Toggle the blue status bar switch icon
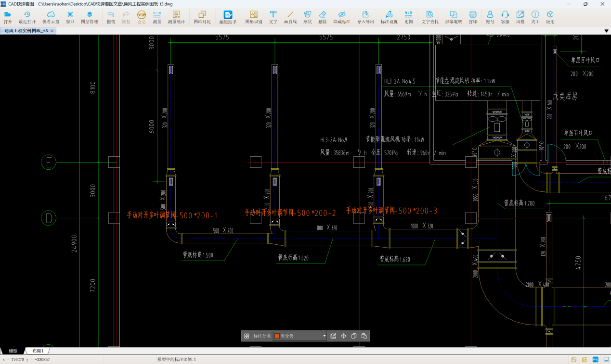This screenshot has width=611, height=364. click(595, 359)
